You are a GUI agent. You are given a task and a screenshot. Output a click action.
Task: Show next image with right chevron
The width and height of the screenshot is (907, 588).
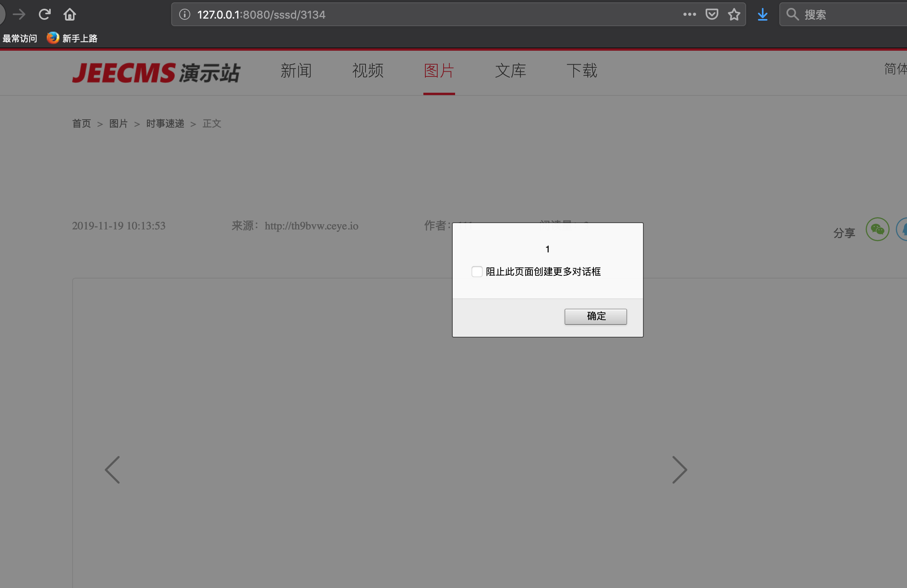[x=679, y=470]
